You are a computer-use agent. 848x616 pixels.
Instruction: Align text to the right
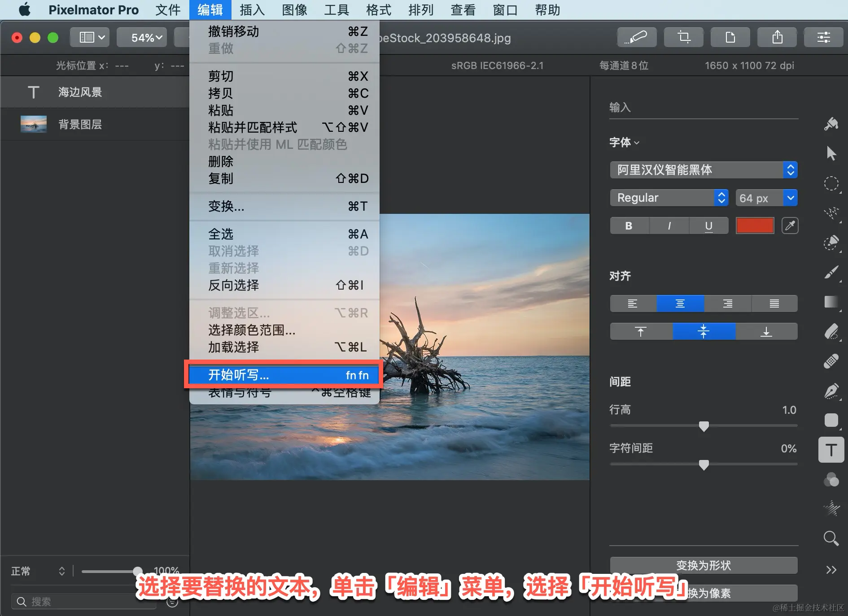tap(727, 304)
